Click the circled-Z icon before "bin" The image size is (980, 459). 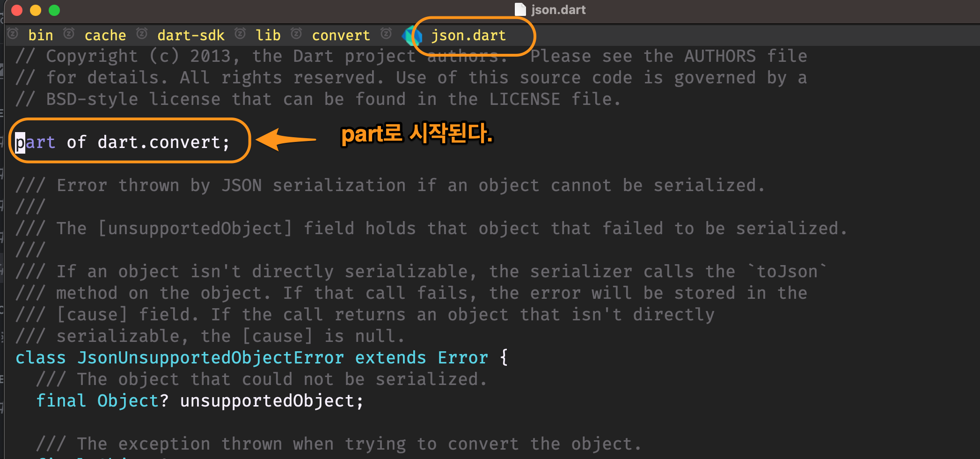[12, 34]
